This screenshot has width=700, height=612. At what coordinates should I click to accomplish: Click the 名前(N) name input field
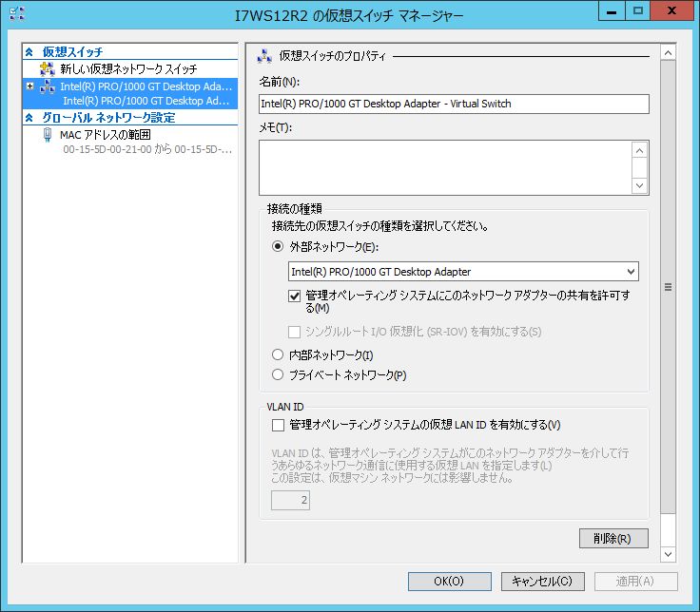(x=454, y=104)
